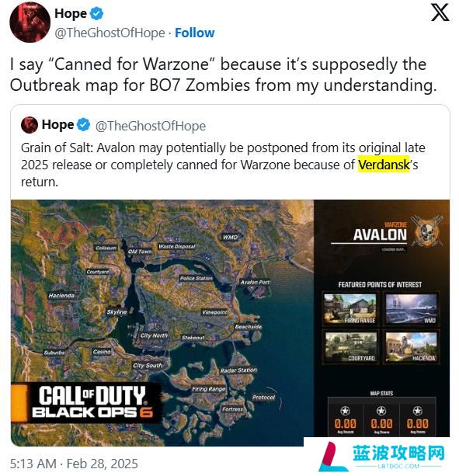Open the 5:13 AM Feb 28, 2025 timestamp
This screenshot has height=476, width=459.
pos(74,464)
